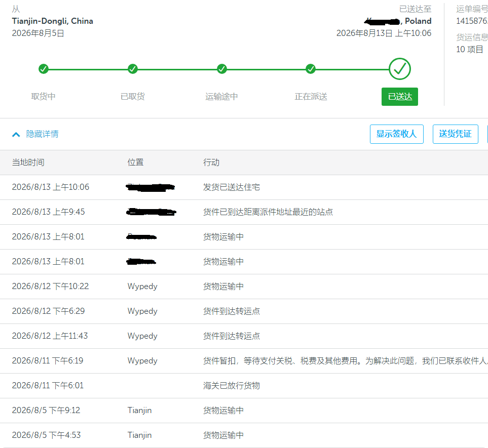Collapse details with the 隐藏详情 chevron
488x448 pixels.
(x=16, y=134)
